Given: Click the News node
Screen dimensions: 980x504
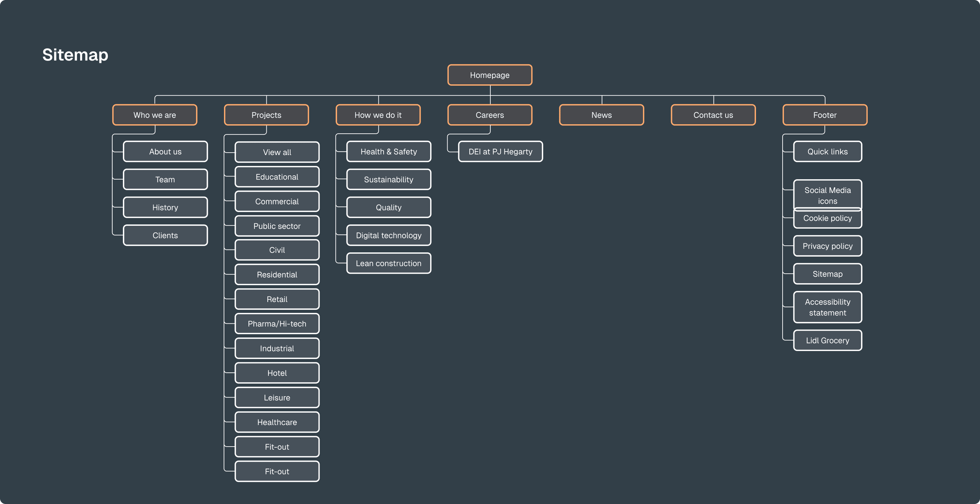Looking at the screenshot, I should click(601, 115).
